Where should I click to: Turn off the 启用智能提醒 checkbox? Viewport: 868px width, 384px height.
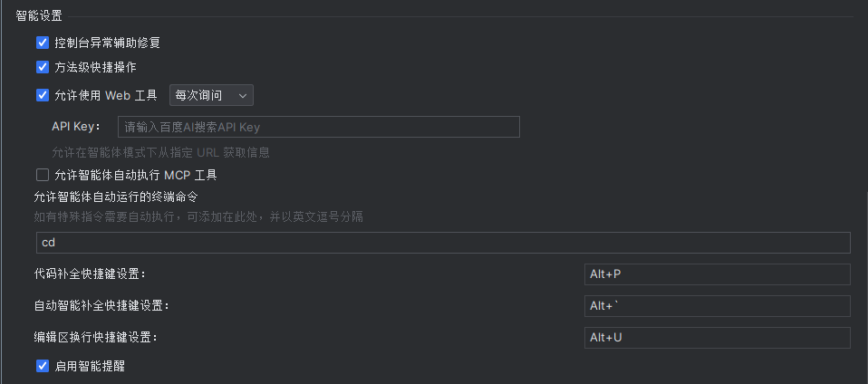click(x=43, y=366)
